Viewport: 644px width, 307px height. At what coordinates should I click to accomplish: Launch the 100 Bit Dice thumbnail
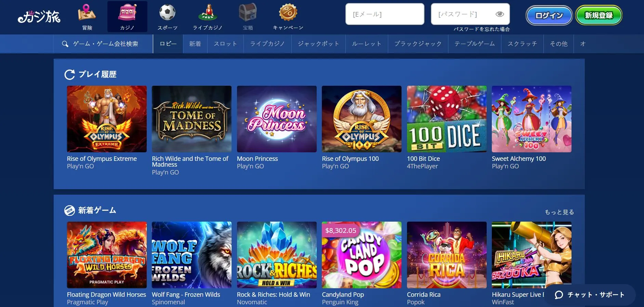point(447,119)
